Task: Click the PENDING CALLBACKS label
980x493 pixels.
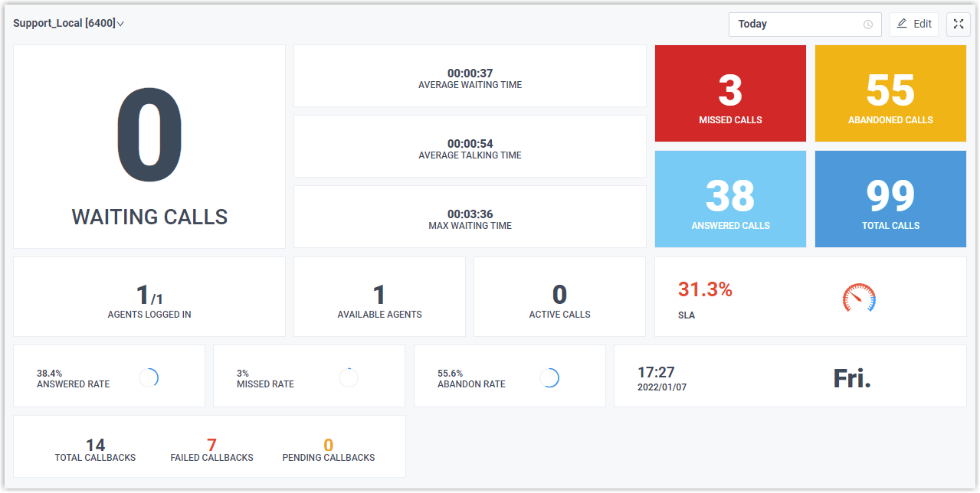Action: [x=328, y=458]
